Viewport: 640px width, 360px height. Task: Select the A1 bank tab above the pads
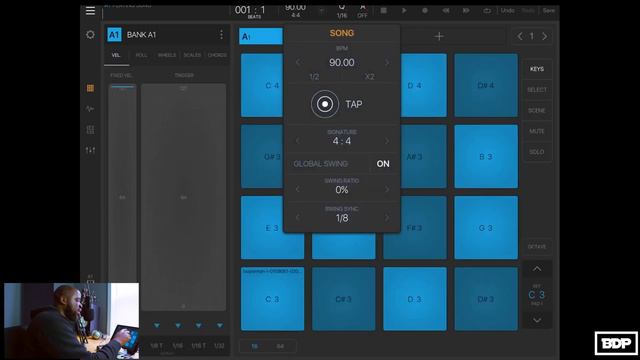click(261, 36)
